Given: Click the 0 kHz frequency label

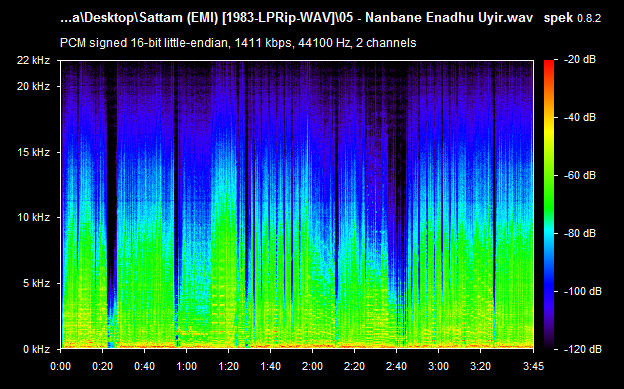Looking at the screenshot, I should tap(36, 350).
